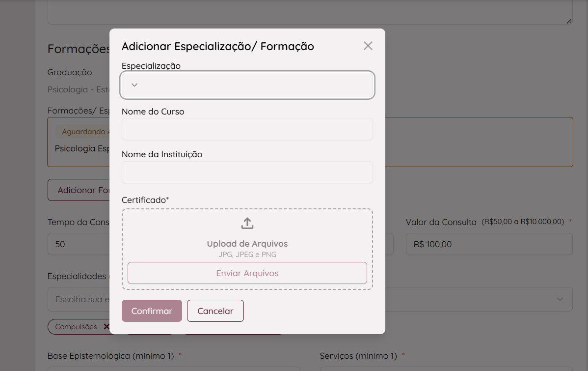Viewport: 588px width, 371px height.
Task: Click the Upload de Arquivos label
Action: [247, 244]
